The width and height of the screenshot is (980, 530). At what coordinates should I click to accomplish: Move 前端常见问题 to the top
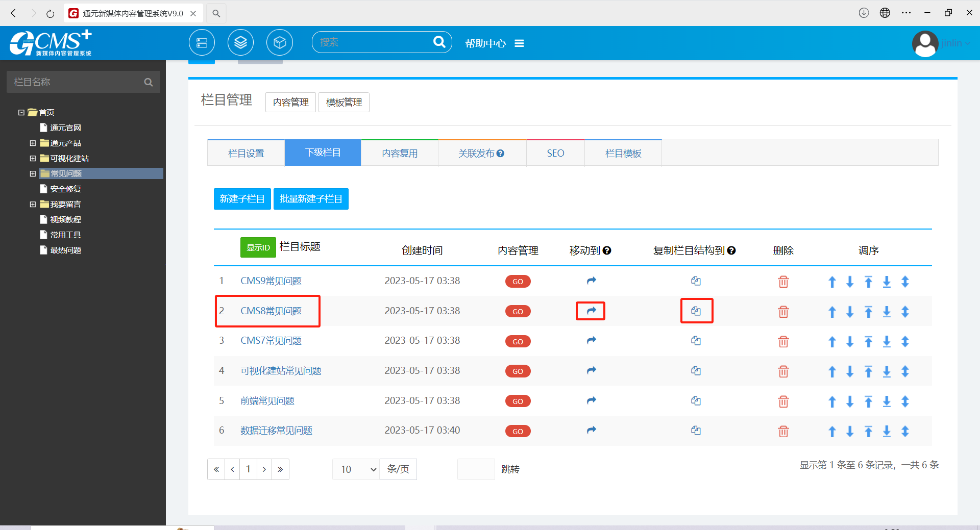pos(868,401)
